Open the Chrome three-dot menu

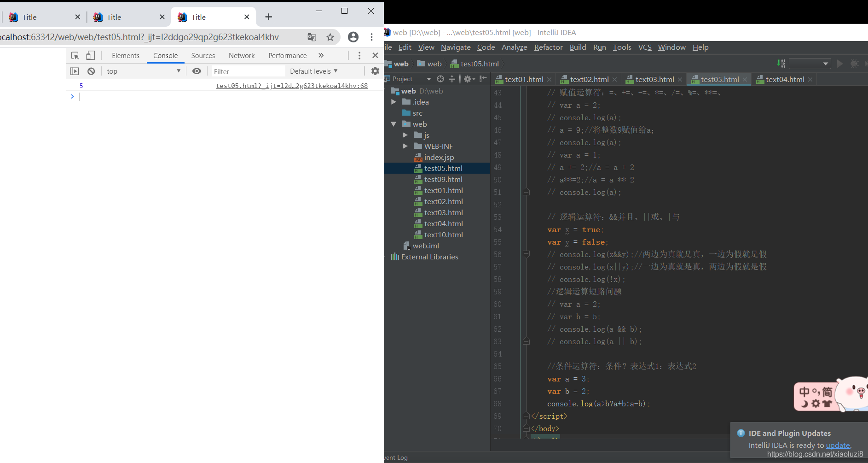tap(371, 37)
